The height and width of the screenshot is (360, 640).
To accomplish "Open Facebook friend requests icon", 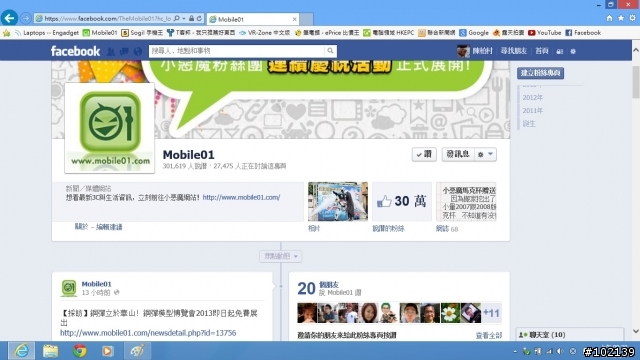I will coord(111,51).
